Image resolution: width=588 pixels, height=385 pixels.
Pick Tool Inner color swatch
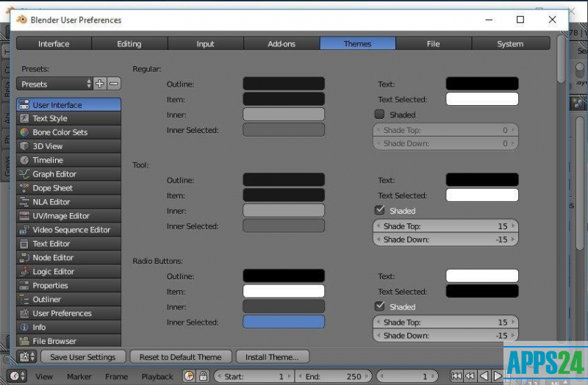[x=284, y=210]
